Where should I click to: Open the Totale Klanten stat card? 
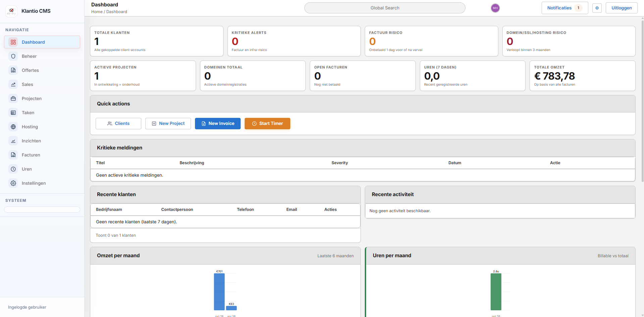pyautogui.click(x=157, y=41)
